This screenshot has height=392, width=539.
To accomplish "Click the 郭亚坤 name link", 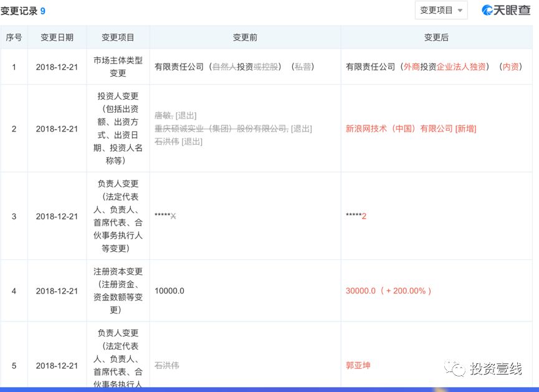I will click(x=358, y=365).
